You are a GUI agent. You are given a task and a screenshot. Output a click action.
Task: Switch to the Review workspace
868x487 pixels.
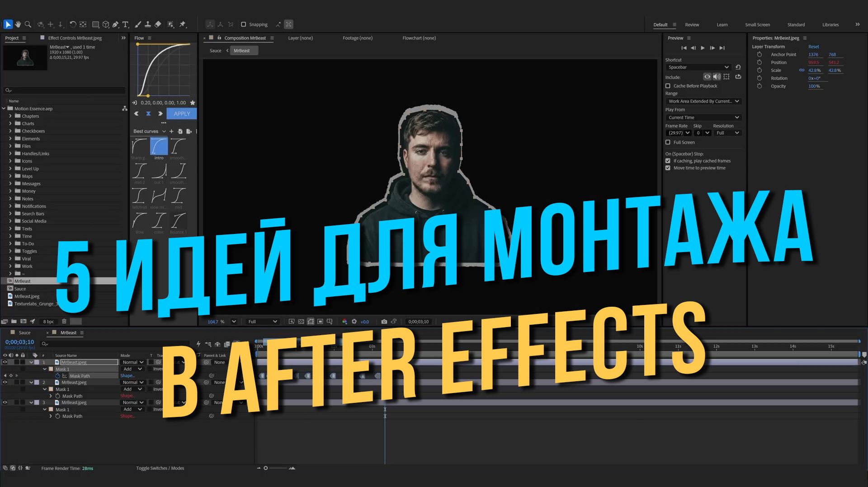(x=692, y=25)
